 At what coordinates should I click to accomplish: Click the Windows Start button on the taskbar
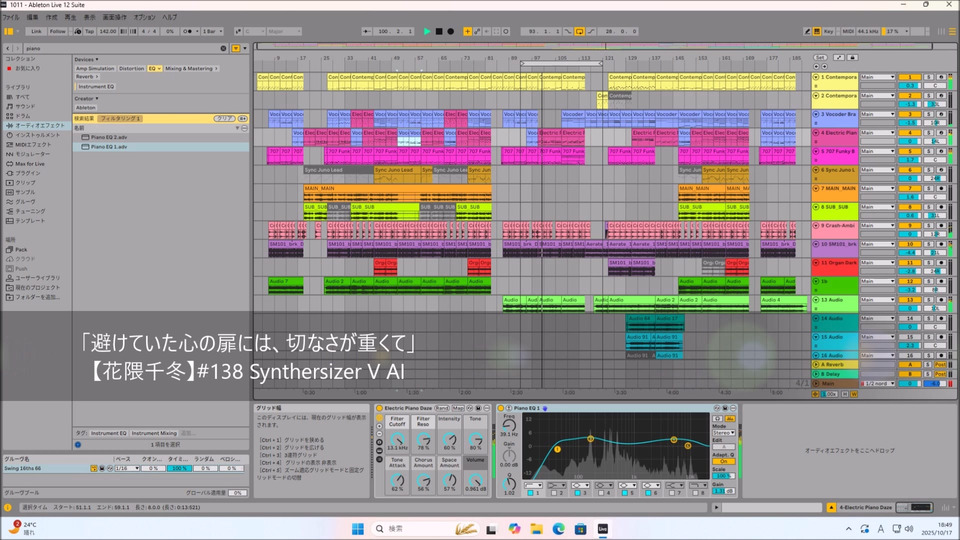(x=356, y=528)
